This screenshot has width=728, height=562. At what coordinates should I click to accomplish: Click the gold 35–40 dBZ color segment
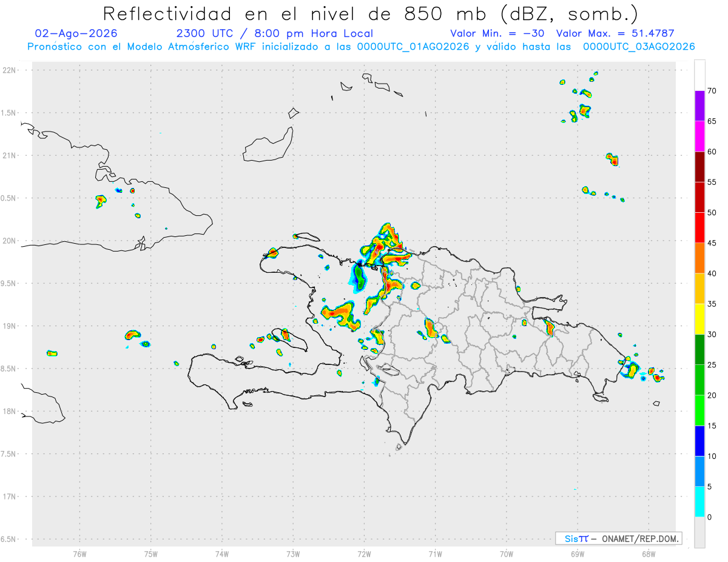[x=699, y=289]
